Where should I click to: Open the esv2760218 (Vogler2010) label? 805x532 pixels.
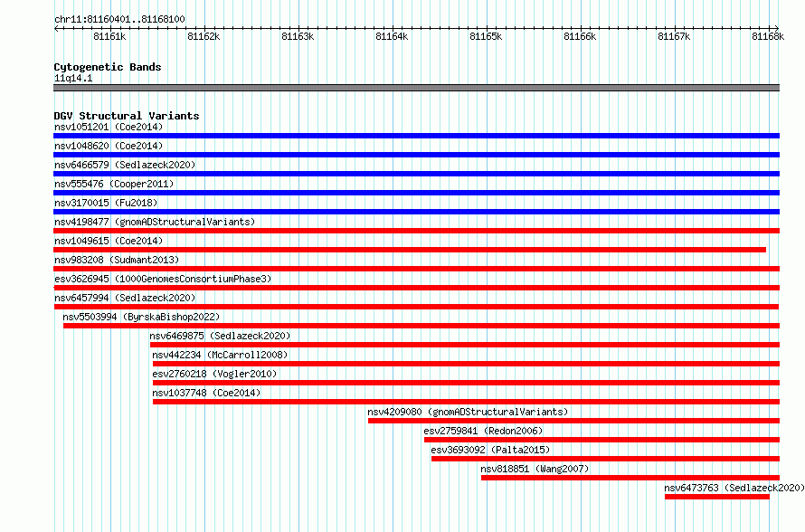214,374
